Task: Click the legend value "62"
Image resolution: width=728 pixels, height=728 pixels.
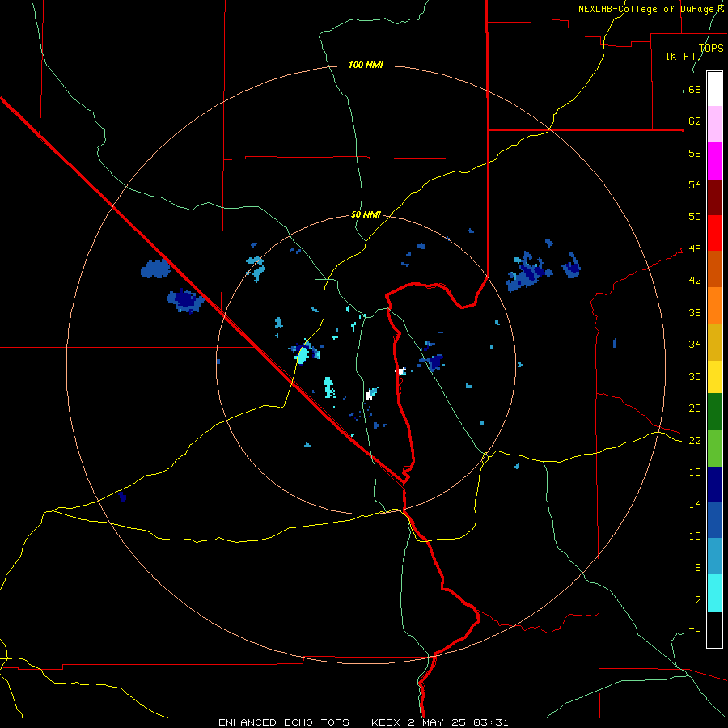Action: (x=695, y=121)
